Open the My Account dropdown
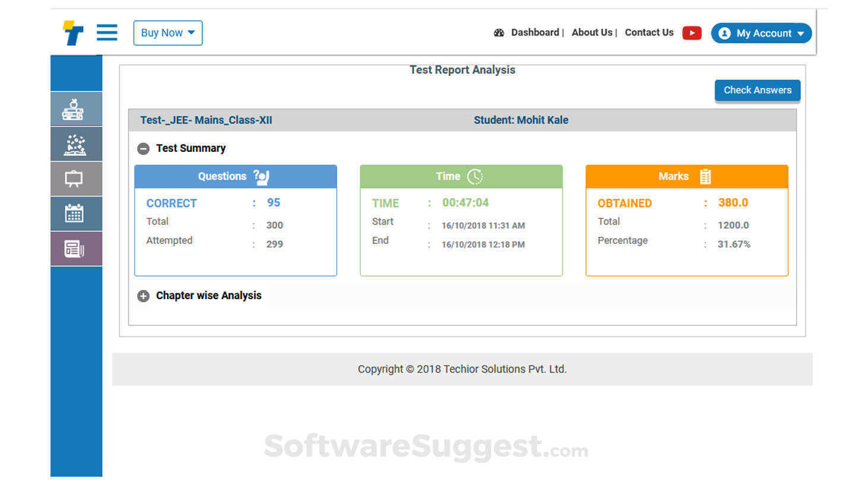The height and width of the screenshot is (504, 852). tap(761, 33)
